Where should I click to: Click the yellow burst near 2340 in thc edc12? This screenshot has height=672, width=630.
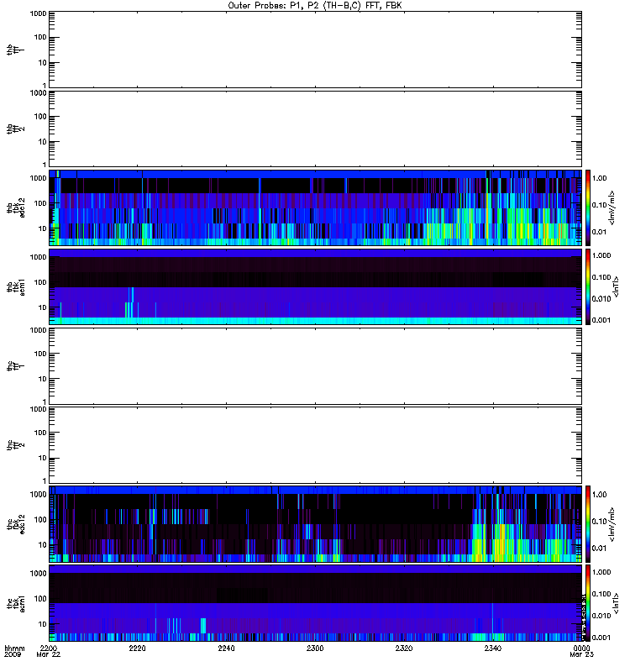(x=499, y=544)
